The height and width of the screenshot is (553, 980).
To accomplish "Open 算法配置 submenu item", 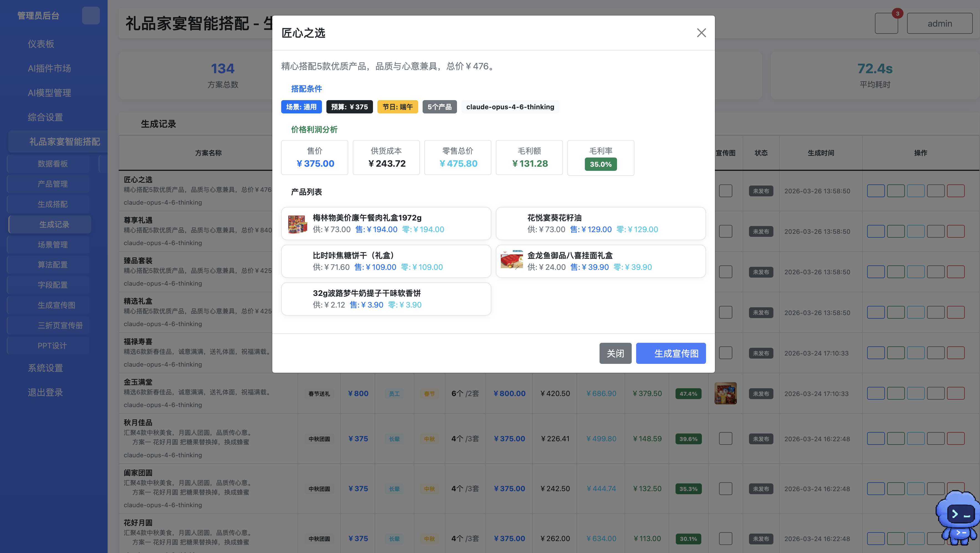I will [x=49, y=265].
